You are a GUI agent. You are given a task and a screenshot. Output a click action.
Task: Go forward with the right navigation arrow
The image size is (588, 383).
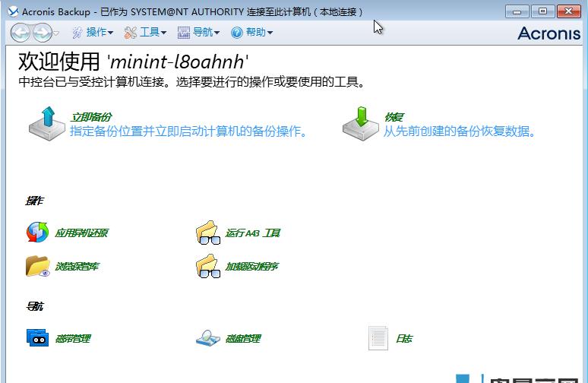[42, 33]
